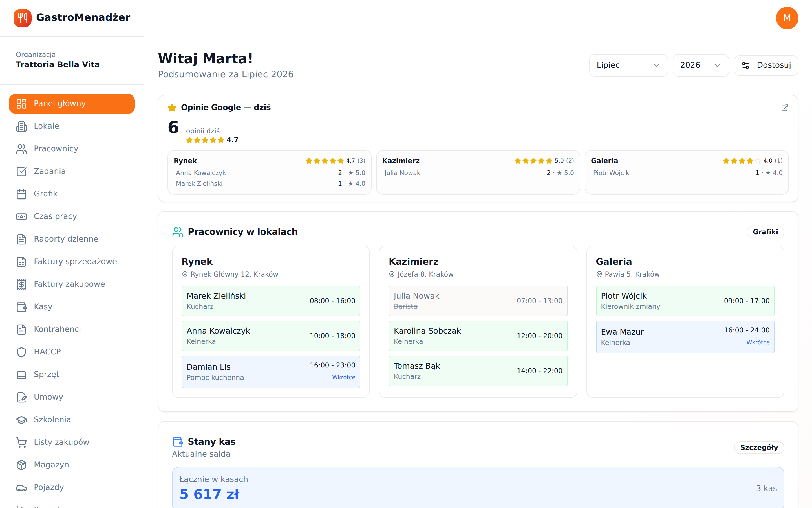This screenshot has height=508, width=812.
Task: Click the Pojazdy car icon
Action: click(21, 487)
